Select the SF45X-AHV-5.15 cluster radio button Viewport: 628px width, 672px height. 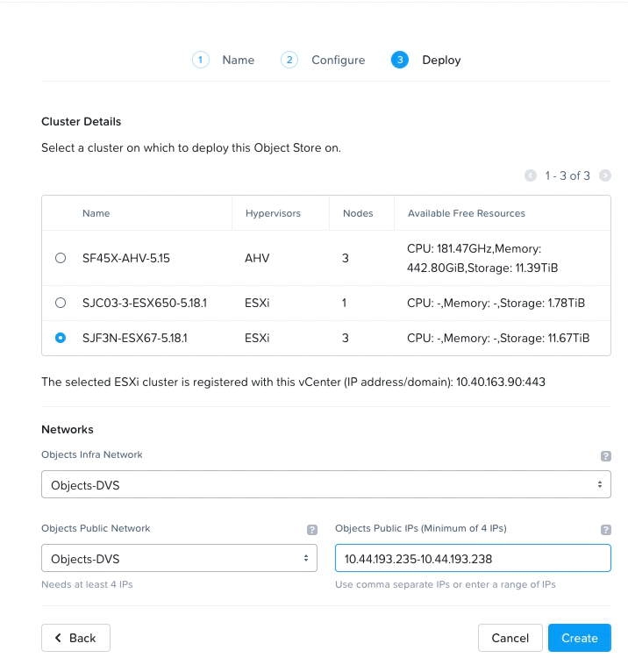61,258
